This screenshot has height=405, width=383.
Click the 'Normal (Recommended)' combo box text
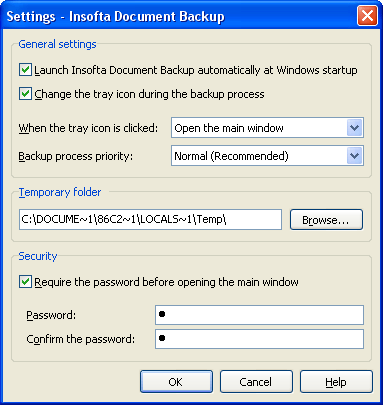coord(231,156)
